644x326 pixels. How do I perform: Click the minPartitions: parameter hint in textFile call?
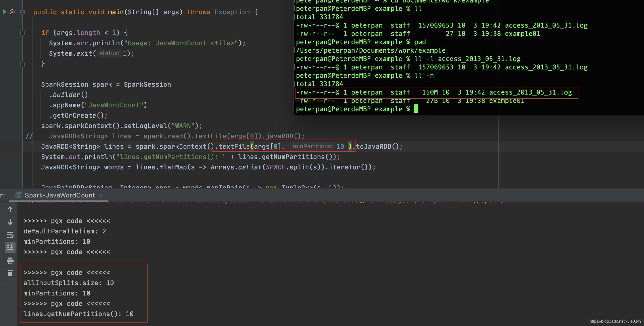point(312,146)
